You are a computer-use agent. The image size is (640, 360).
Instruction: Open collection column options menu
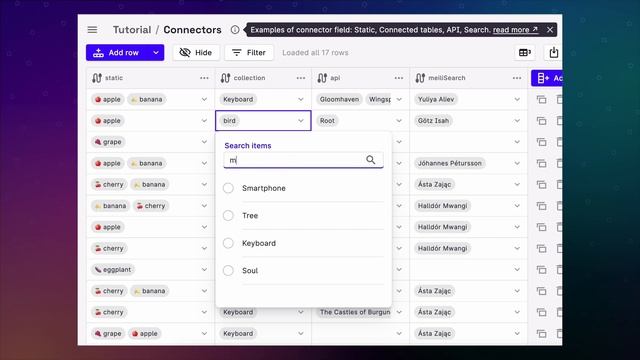[301, 78]
